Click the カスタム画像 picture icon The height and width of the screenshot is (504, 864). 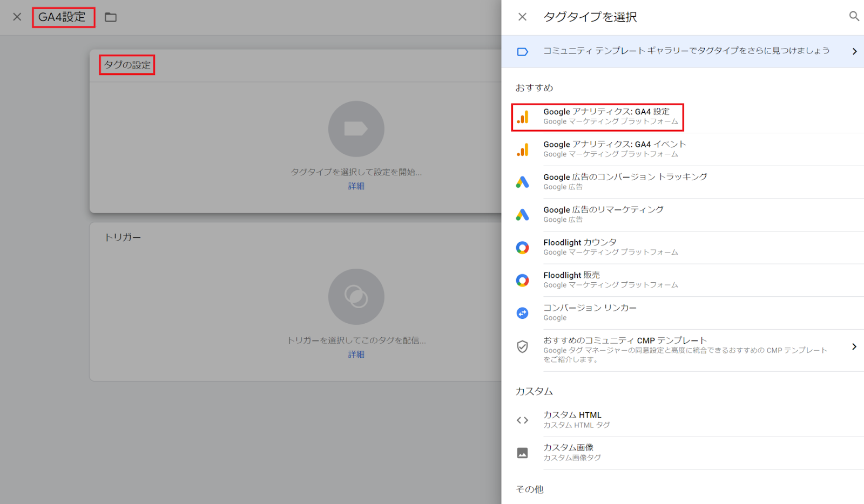point(522,453)
